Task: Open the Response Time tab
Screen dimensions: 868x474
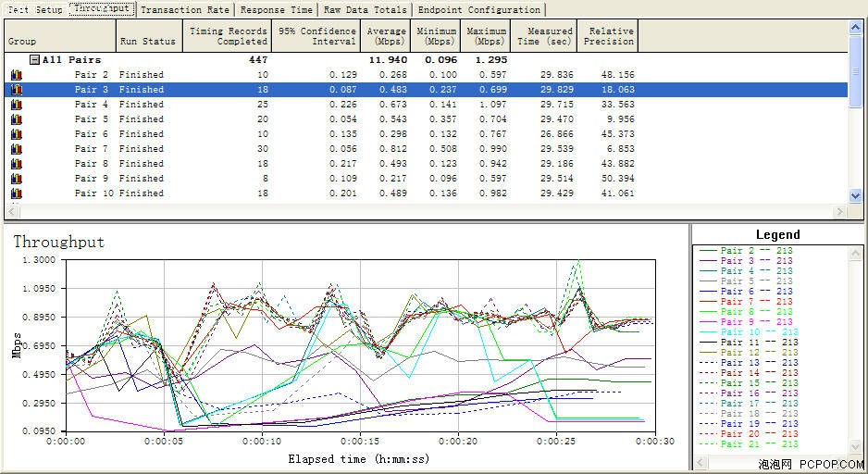Action: (x=277, y=9)
